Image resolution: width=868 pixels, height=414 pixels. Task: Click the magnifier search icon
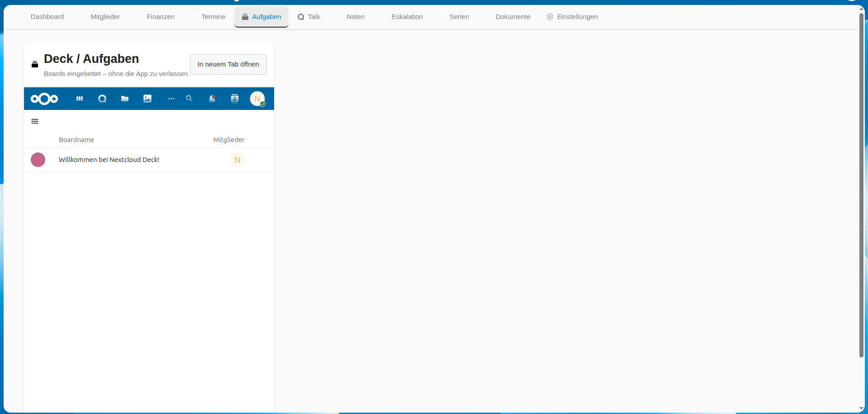pos(190,99)
